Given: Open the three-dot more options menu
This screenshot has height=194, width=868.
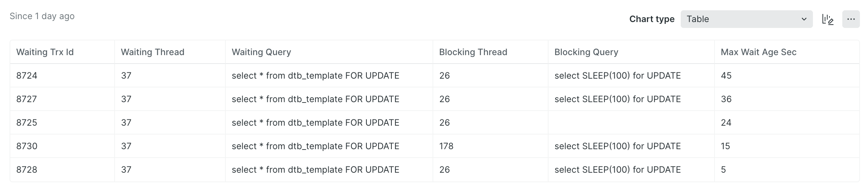Looking at the screenshot, I should pos(851,19).
